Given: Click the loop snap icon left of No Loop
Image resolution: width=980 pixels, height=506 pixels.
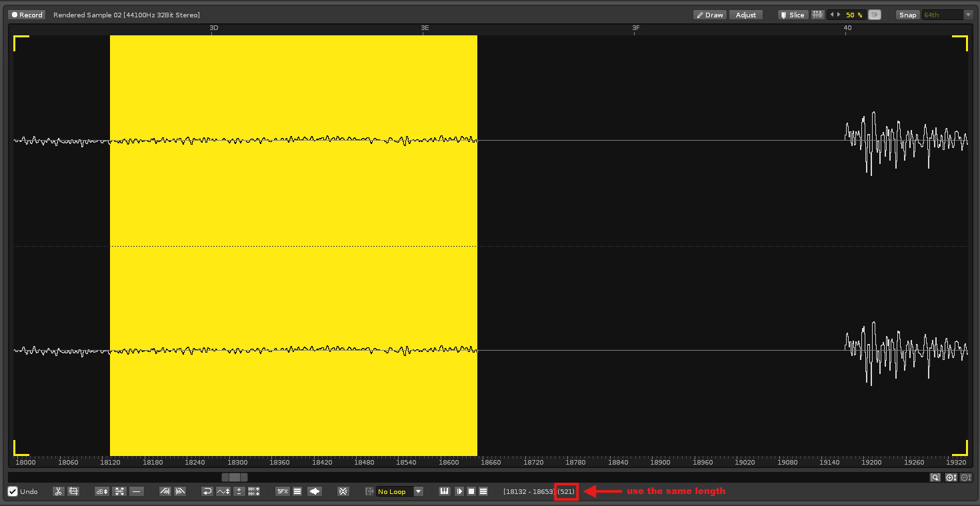Looking at the screenshot, I should tap(369, 491).
